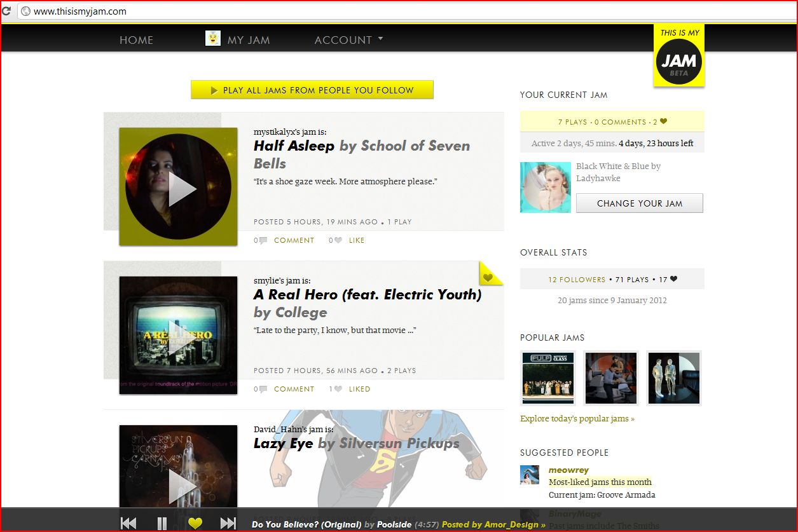Click Black White & Blue by Ladyhawke text

(618, 172)
